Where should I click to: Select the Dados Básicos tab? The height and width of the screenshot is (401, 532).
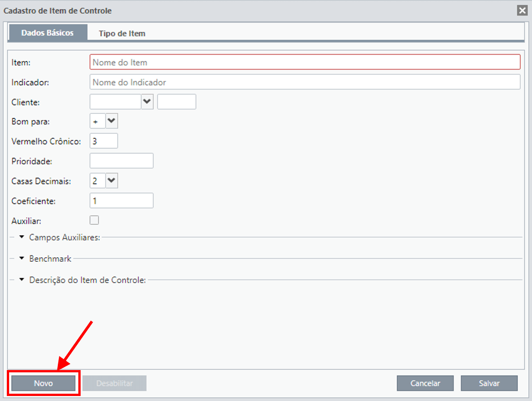click(x=47, y=33)
